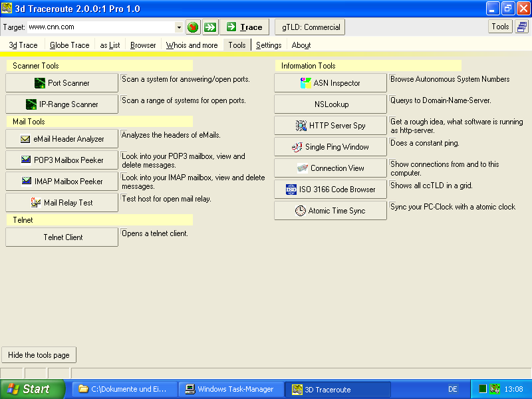Switch to C:\Dokumente folder taskbar window
This screenshot has width=532, height=399.
tap(124, 389)
